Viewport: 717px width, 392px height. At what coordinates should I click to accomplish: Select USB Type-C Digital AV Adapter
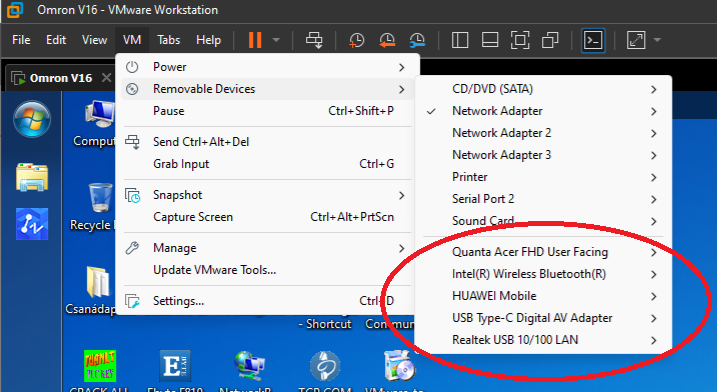click(543, 317)
